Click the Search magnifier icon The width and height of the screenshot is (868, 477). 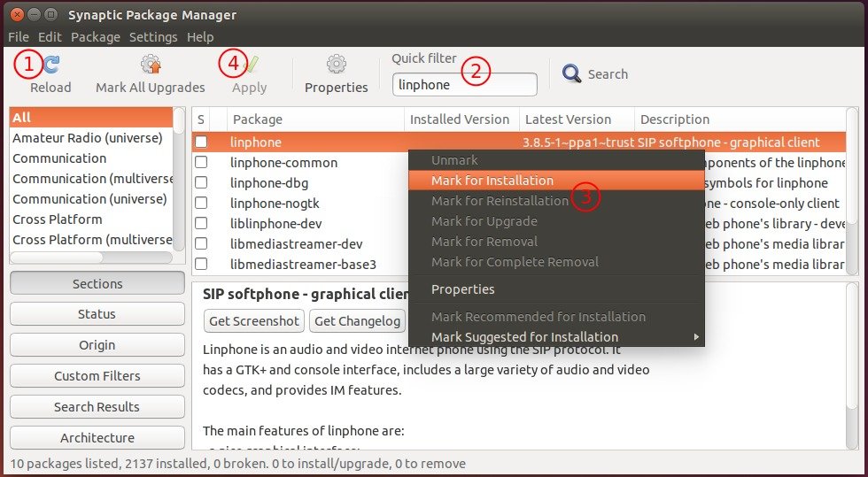tap(571, 73)
